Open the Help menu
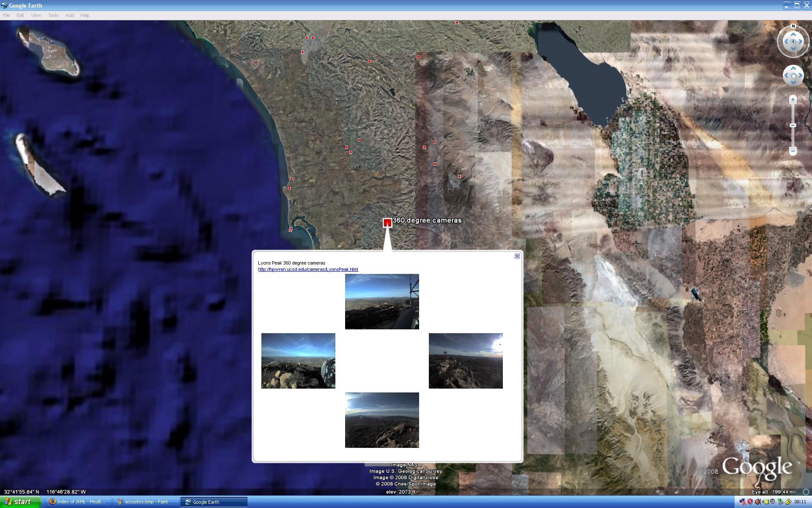The height and width of the screenshot is (508, 812). pos(85,15)
